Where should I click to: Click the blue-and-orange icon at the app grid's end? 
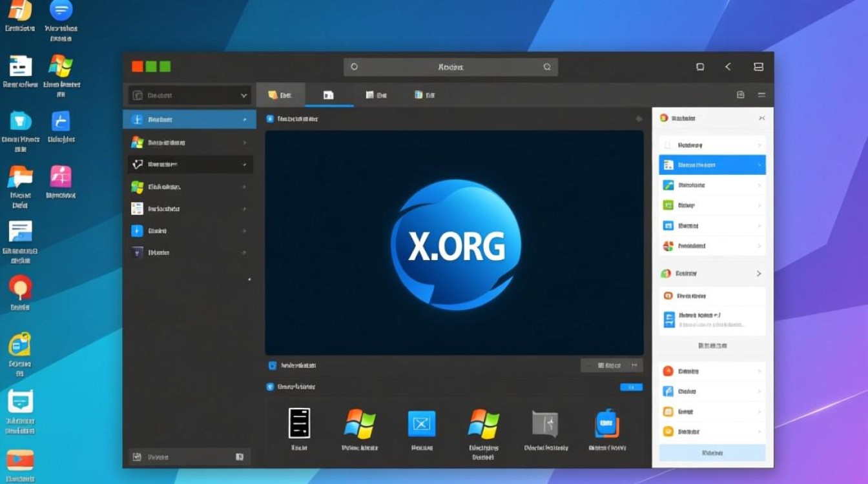[x=607, y=424]
